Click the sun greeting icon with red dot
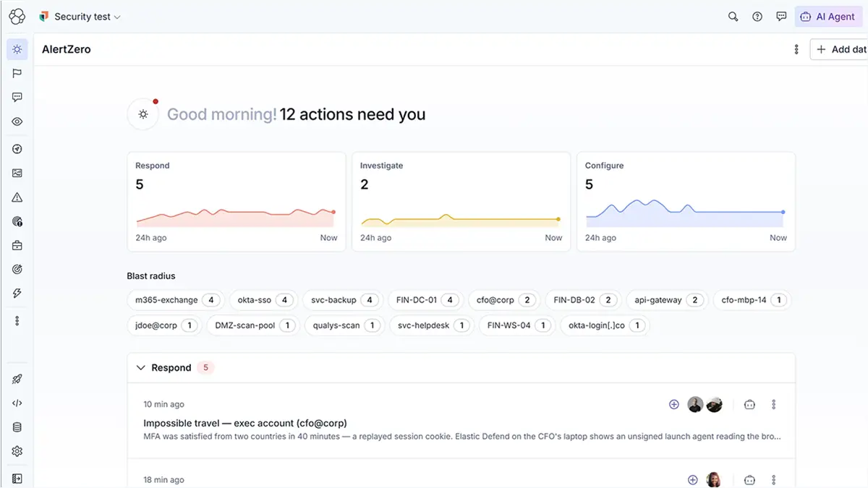This screenshot has height=488, width=868. 143,114
